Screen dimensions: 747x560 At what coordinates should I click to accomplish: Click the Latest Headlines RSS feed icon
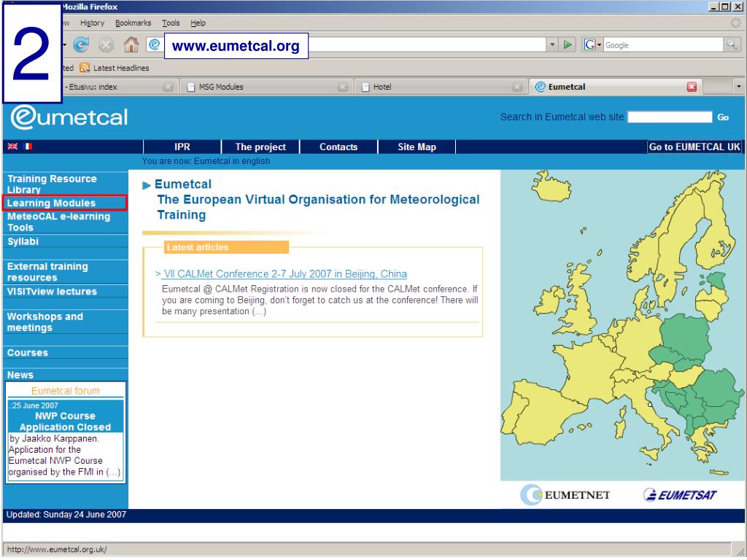click(x=85, y=68)
